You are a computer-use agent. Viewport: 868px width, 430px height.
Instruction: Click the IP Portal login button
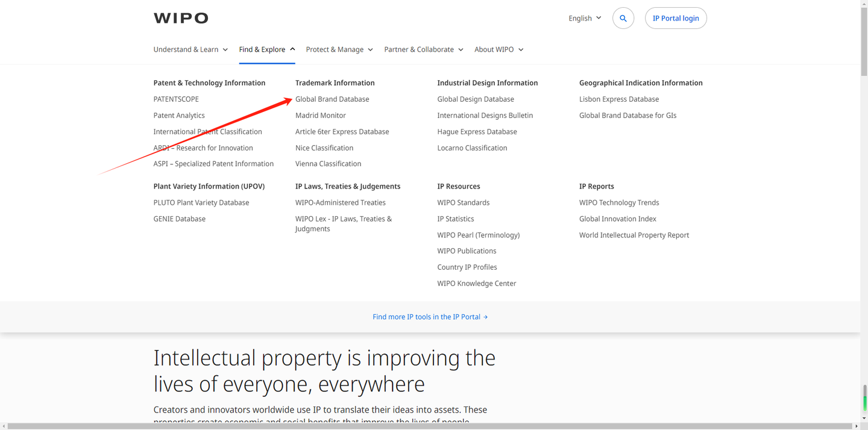(676, 18)
